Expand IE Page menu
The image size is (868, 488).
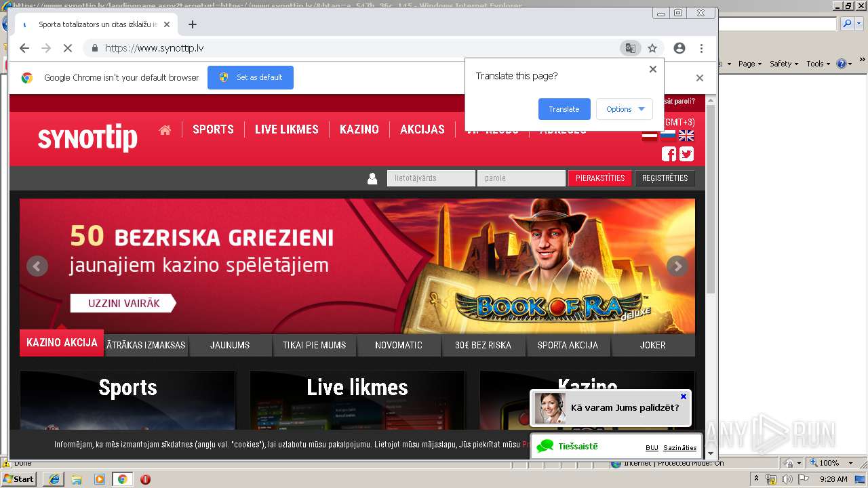point(749,64)
